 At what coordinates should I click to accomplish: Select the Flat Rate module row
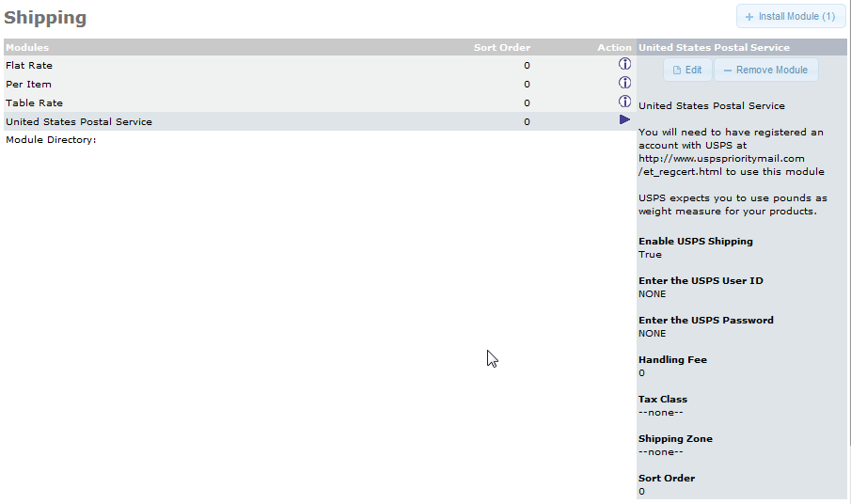click(x=320, y=65)
